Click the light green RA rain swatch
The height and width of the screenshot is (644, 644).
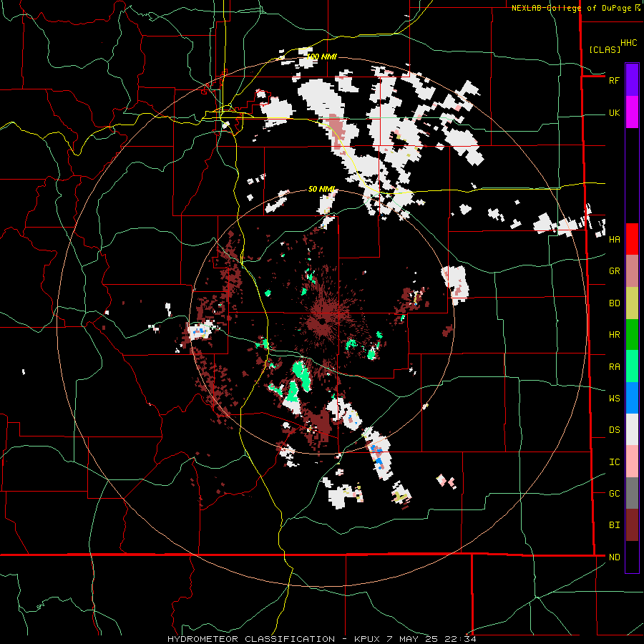tap(632, 366)
